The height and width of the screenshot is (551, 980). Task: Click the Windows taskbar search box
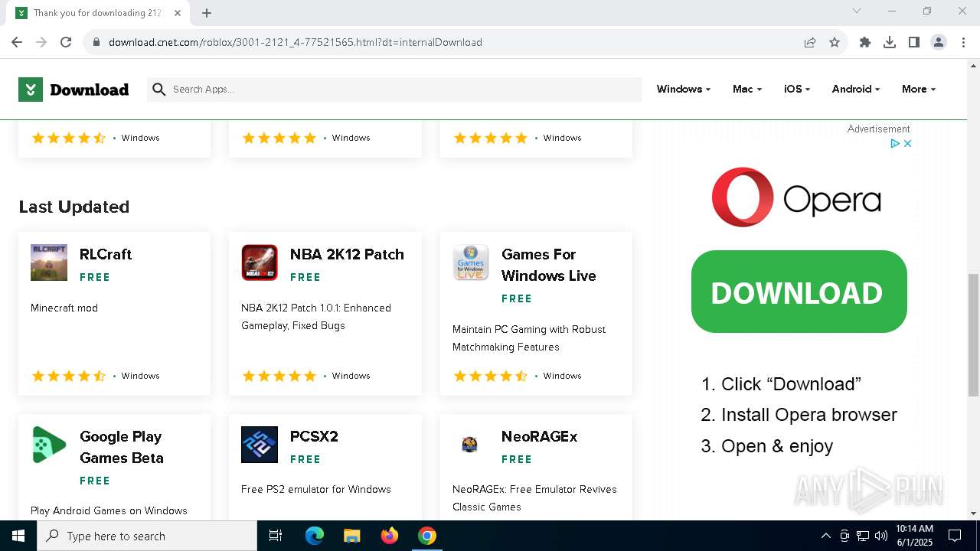[147, 536]
